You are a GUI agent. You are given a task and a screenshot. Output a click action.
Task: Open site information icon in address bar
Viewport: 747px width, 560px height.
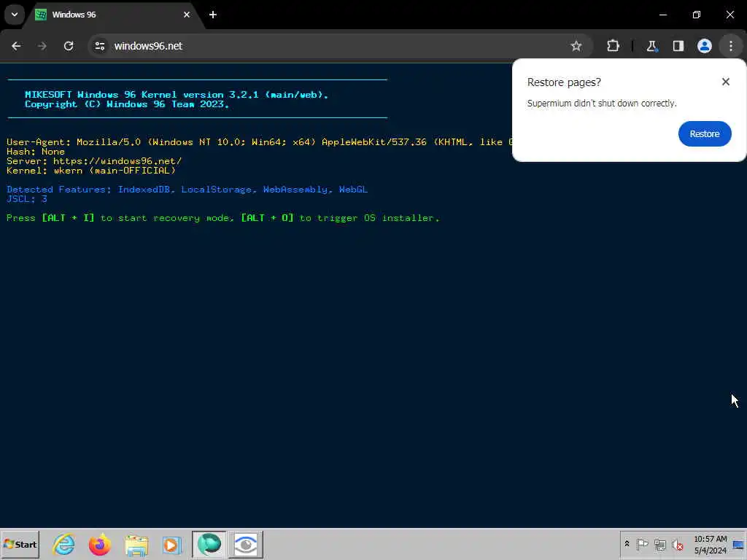pyautogui.click(x=99, y=46)
